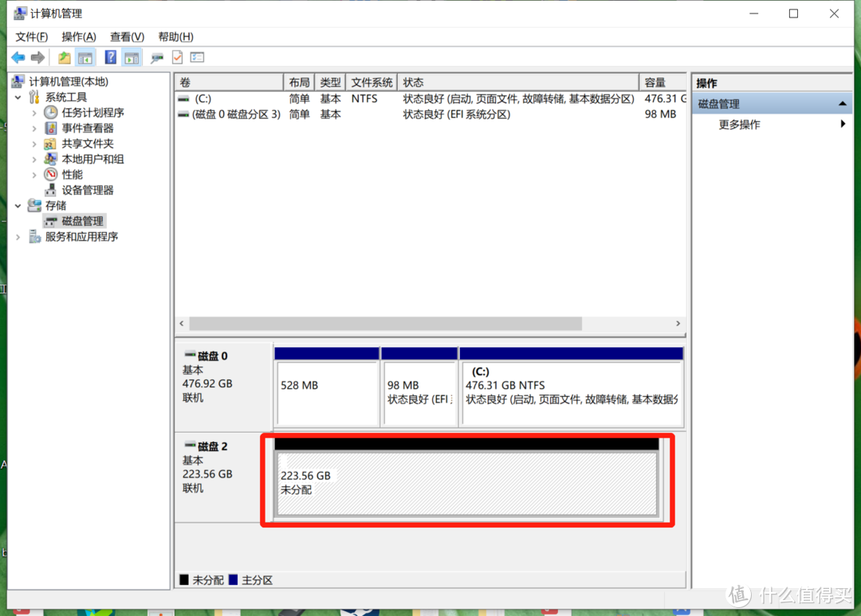Expand the 任务计划程序 node
The image size is (861, 616).
(34, 113)
